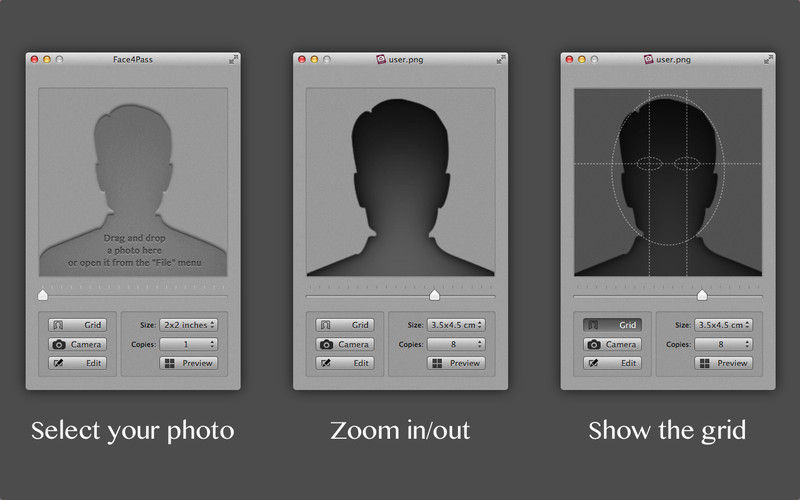Image resolution: width=800 pixels, height=500 pixels.
Task: Click the fullscreen arrows icon in the Face4Pass window
Action: click(x=233, y=59)
